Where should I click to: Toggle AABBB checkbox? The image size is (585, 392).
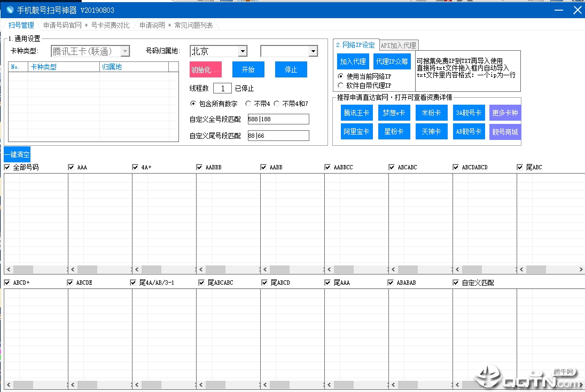coord(199,167)
